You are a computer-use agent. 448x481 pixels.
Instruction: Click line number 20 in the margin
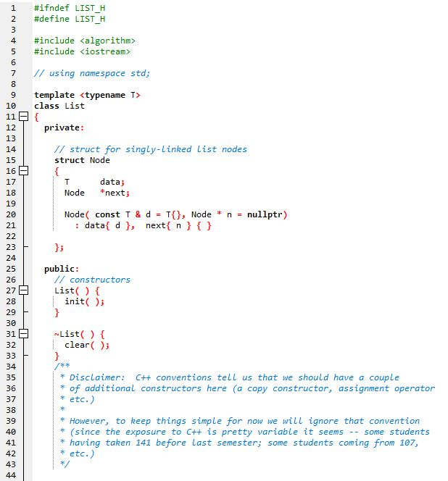tap(11, 214)
